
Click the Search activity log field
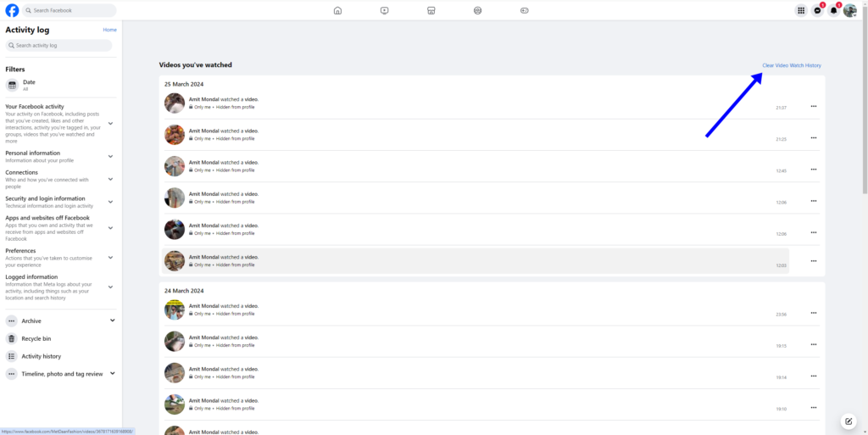click(59, 45)
